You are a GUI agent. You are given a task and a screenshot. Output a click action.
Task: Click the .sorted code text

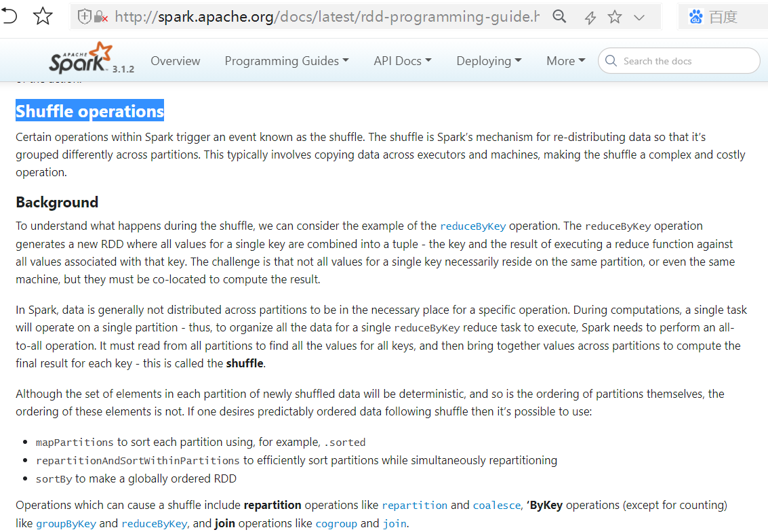point(344,443)
